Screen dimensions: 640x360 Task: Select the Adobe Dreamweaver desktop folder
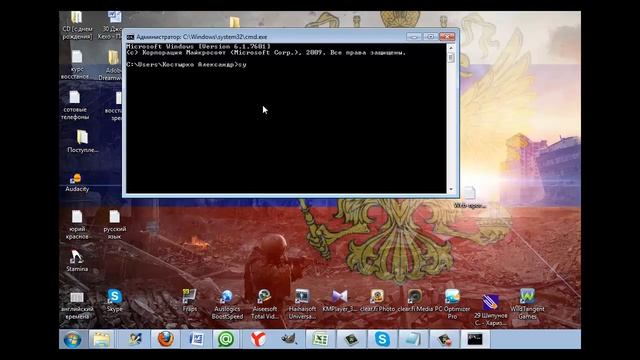111,65
